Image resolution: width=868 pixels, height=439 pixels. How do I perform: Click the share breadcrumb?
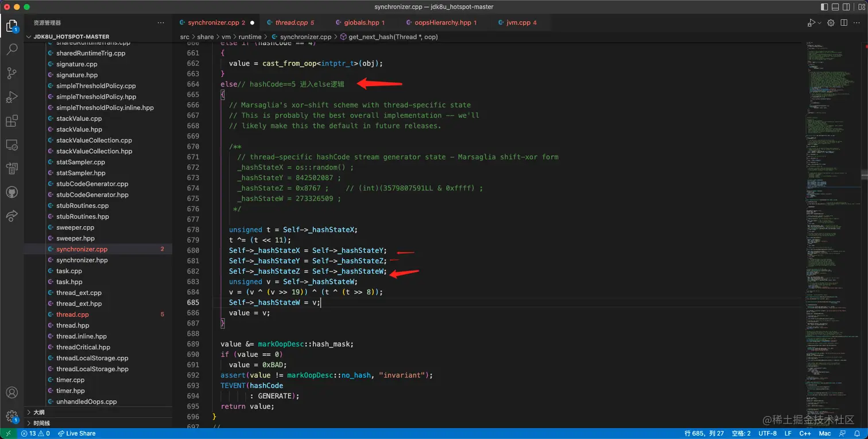point(206,37)
